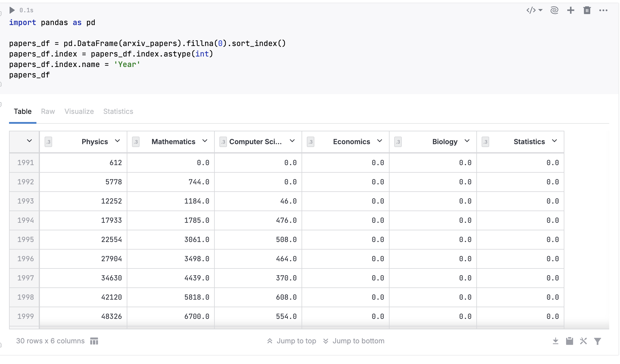Toggle decimal precision badge on Statistics column
Image resolution: width=620 pixels, height=364 pixels.
pos(485,142)
